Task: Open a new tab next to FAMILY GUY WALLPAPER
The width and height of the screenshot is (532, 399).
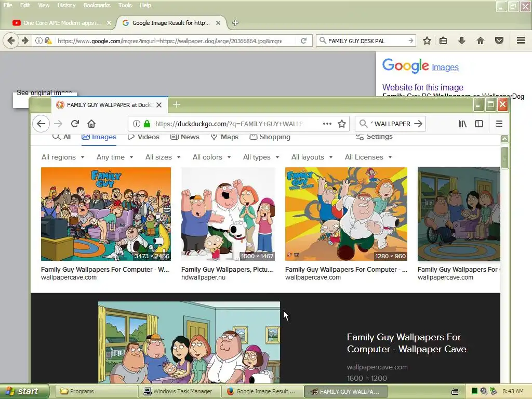Action: (x=177, y=104)
